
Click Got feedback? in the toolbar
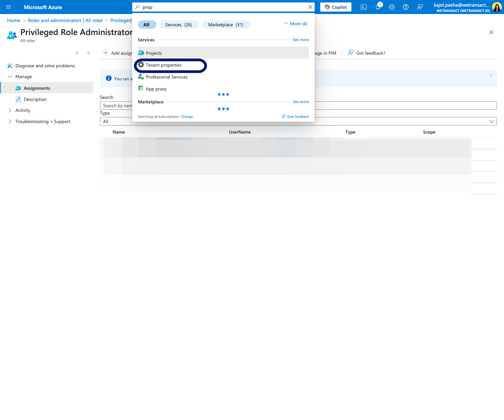tap(367, 53)
